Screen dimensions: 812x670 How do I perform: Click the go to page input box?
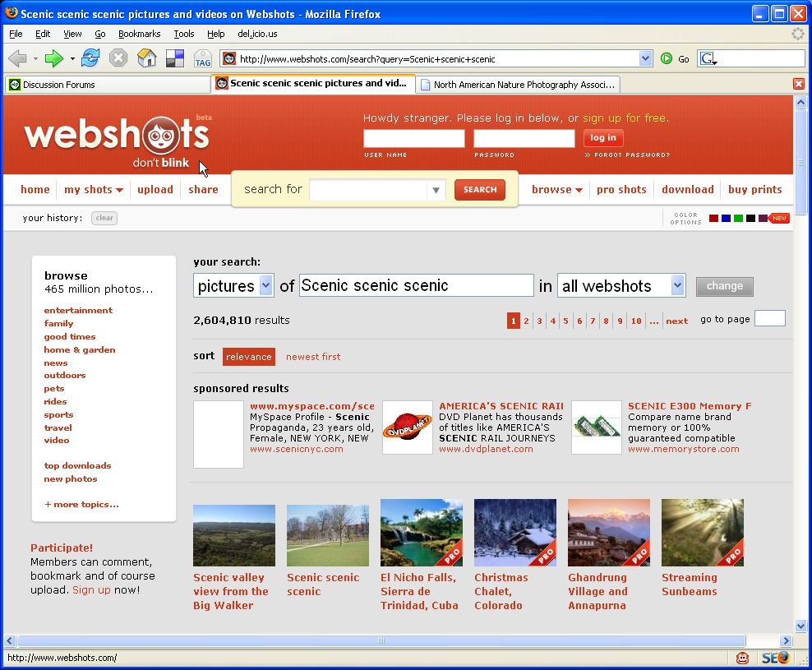pos(769,318)
